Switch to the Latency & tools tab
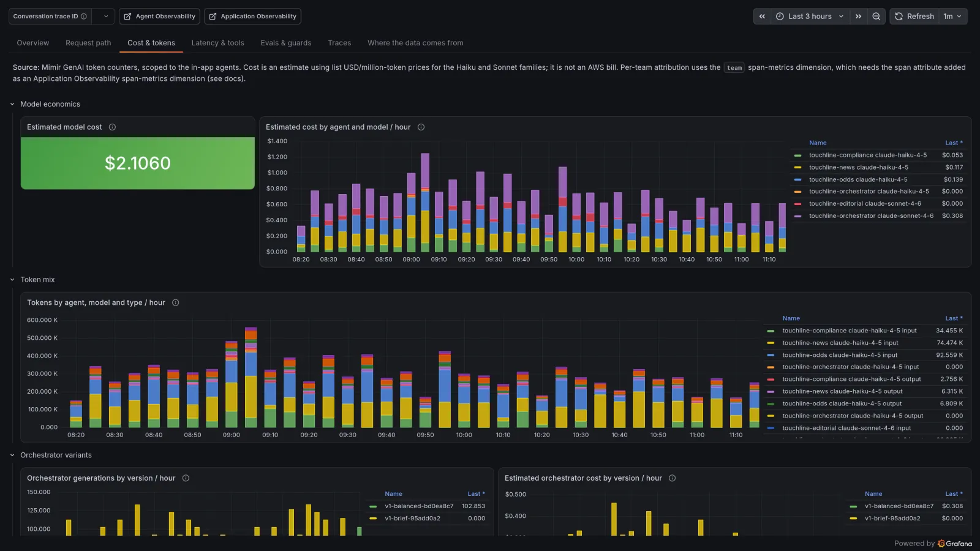Viewport: 980px width, 551px height. tap(217, 43)
